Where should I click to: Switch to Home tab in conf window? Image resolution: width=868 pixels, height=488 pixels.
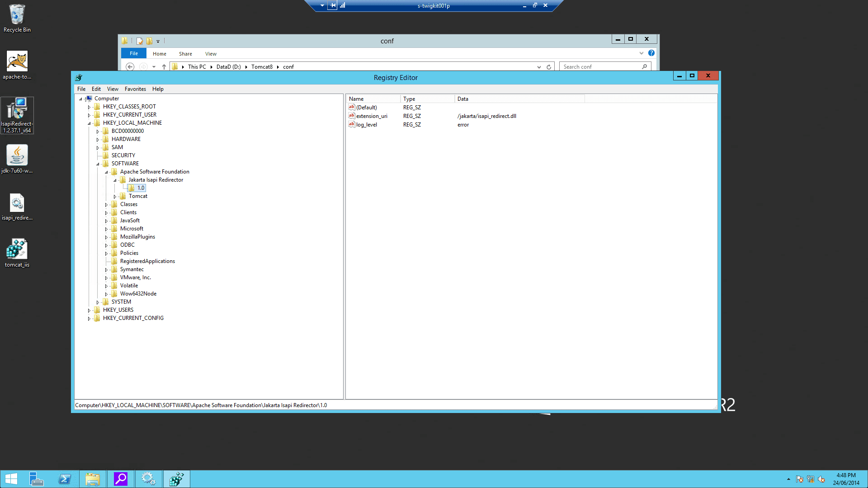pyautogui.click(x=160, y=54)
